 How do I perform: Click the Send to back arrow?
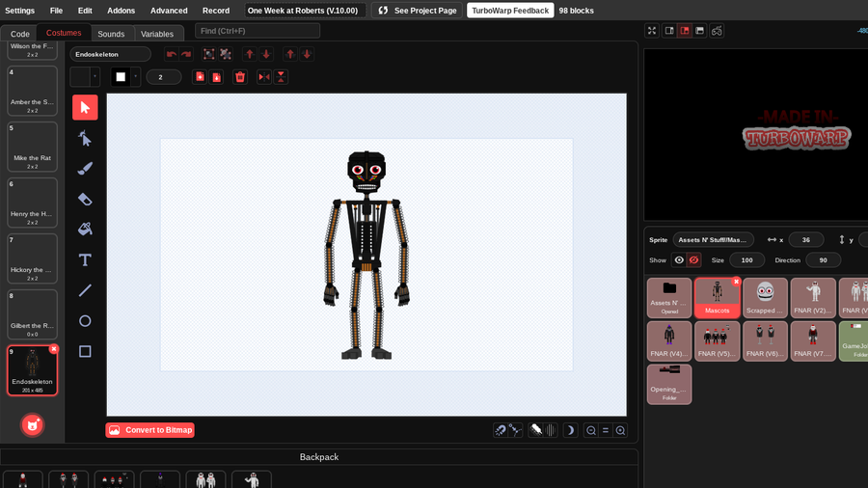point(307,54)
